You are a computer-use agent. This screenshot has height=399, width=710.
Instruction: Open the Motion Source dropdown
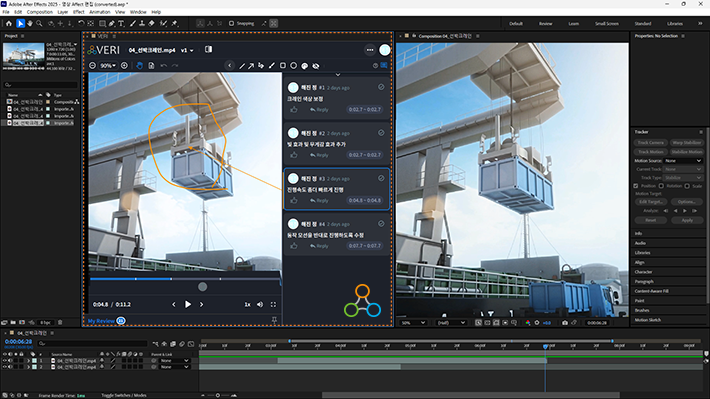[x=683, y=161]
